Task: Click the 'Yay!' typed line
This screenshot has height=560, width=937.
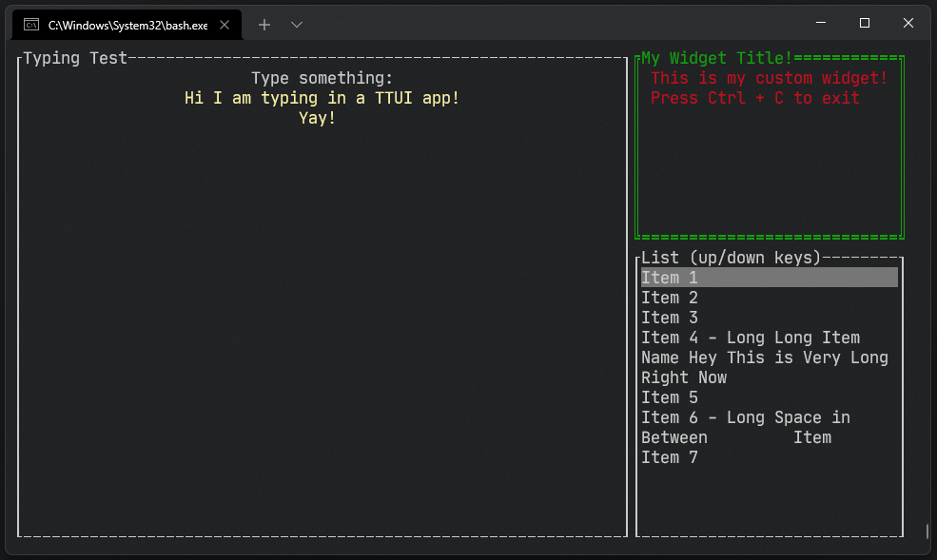Action: tap(318, 118)
